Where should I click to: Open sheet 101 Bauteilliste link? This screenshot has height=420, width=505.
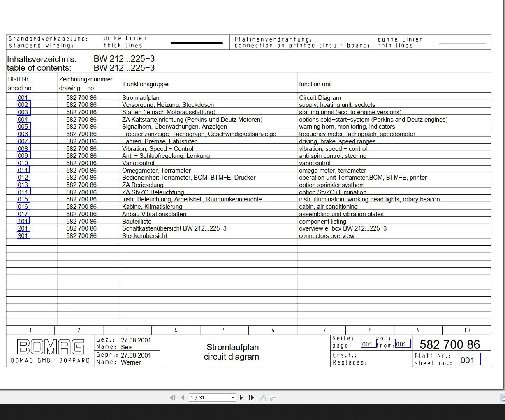pyautogui.click(x=23, y=221)
